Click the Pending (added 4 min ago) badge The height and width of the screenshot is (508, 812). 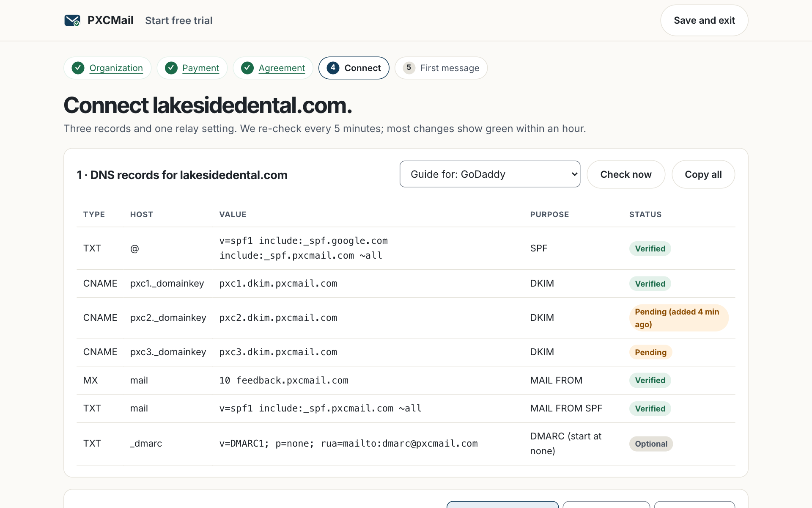pyautogui.click(x=679, y=318)
